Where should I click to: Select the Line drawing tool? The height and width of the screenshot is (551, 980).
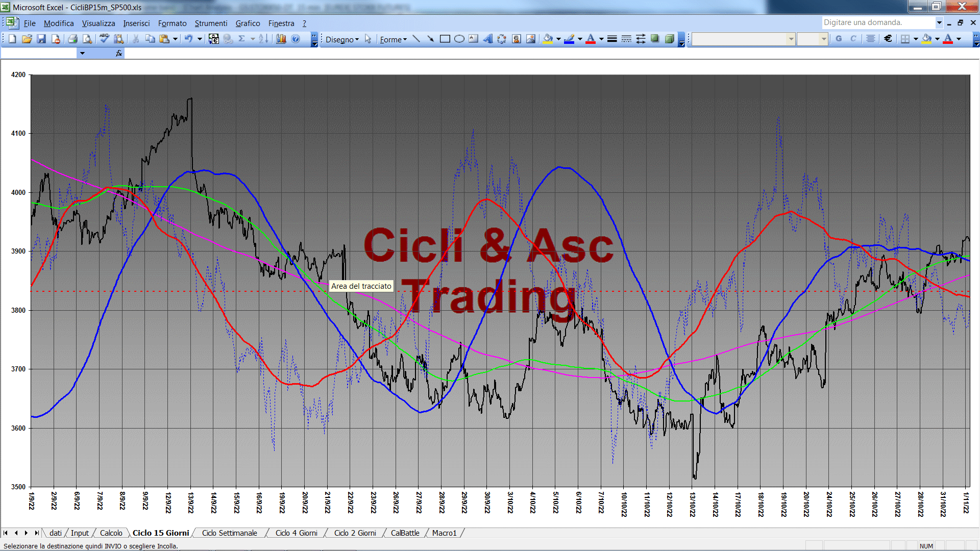pyautogui.click(x=416, y=39)
